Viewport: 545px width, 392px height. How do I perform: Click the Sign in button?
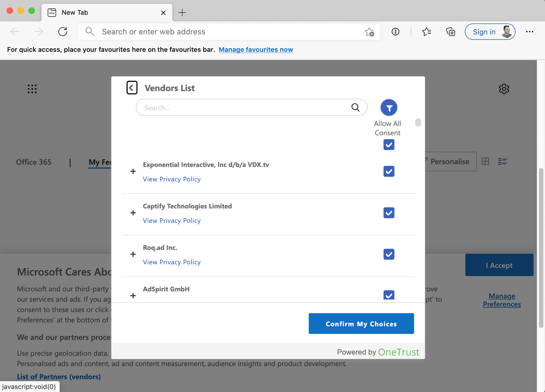pos(490,32)
